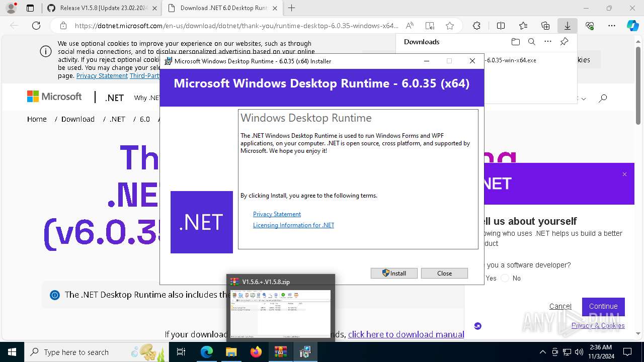Open the network tray icon
The image size is (644, 362).
(567, 352)
